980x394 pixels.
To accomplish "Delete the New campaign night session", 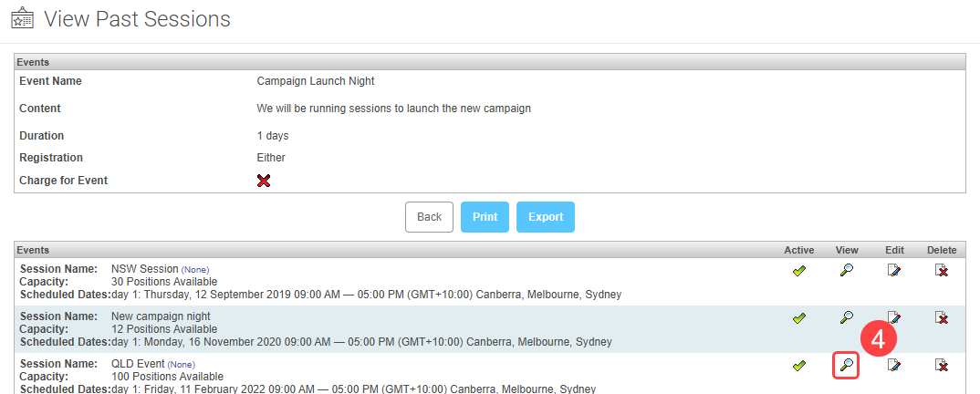I will click(942, 317).
